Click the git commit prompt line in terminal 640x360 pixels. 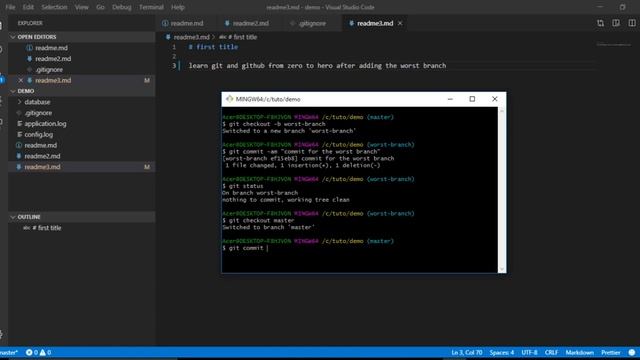245,248
